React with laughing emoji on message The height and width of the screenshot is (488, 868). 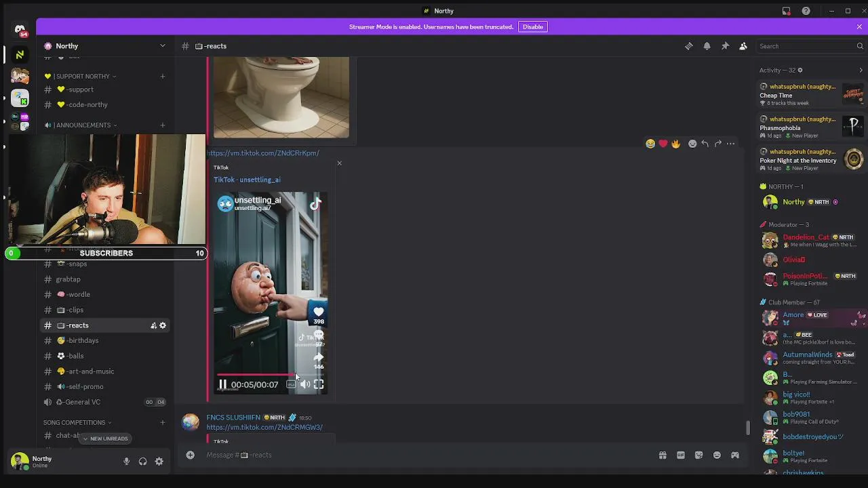point(650,144)
